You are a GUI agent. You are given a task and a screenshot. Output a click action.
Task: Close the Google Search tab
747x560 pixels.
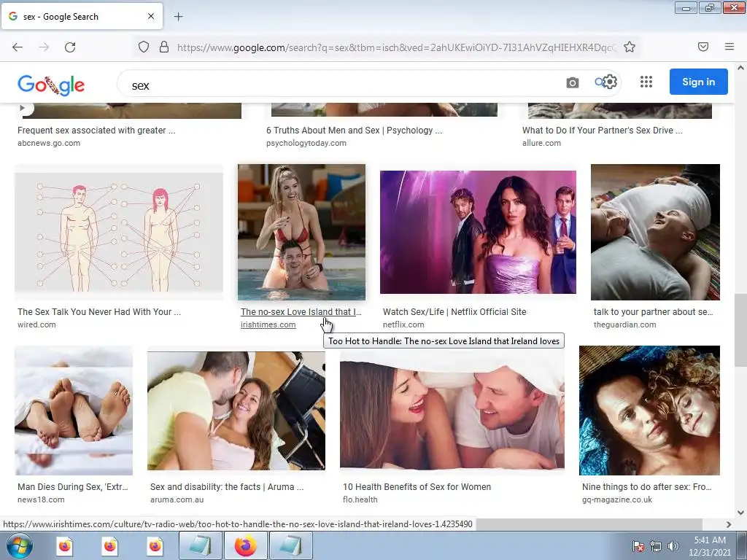(x=151, y=16)
